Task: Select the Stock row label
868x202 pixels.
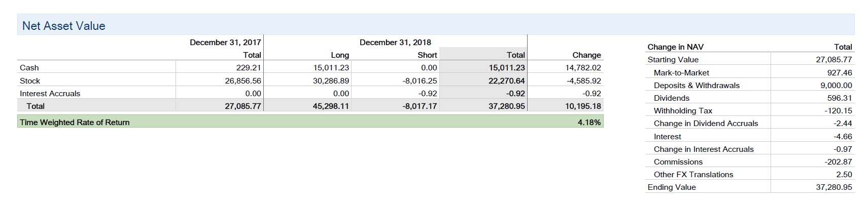Action: click(x=30, y=81)
